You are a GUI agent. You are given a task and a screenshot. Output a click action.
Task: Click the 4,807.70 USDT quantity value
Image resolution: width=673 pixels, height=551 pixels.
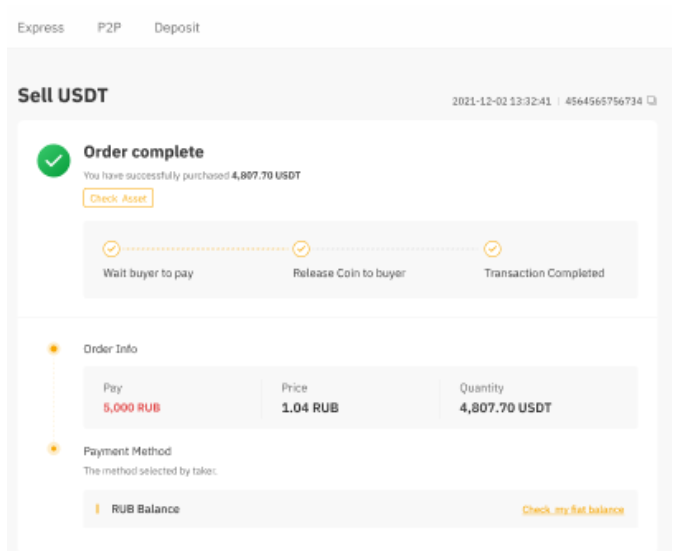(x=505, y=408)
